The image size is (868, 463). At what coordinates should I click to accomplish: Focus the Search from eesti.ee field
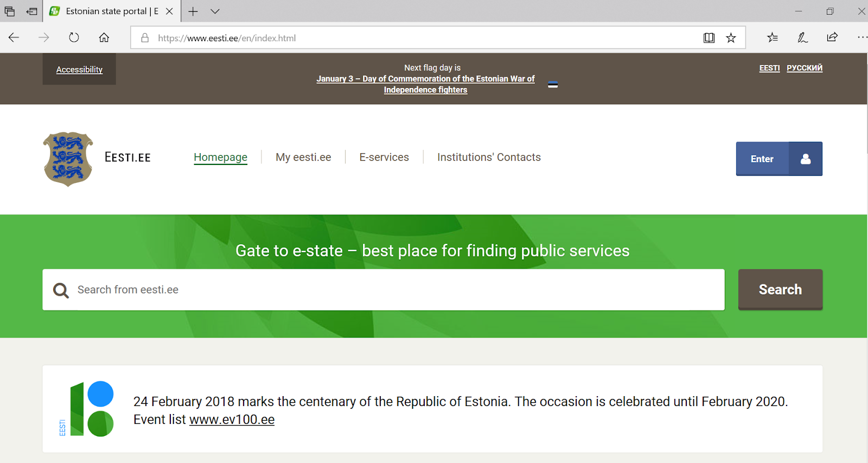[x=384, y=290]
